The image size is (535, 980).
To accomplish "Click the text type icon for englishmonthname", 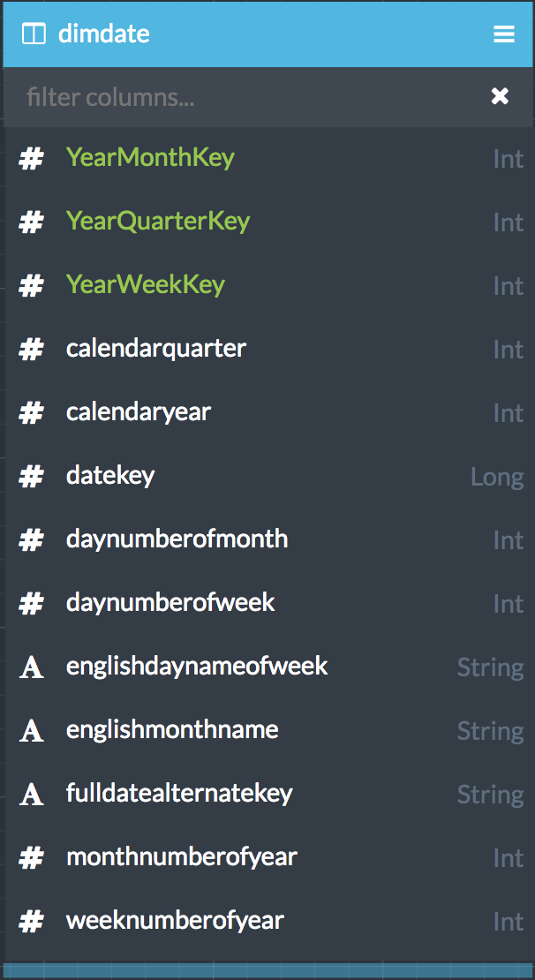I will pyautogui.click(x=31, y=731).
